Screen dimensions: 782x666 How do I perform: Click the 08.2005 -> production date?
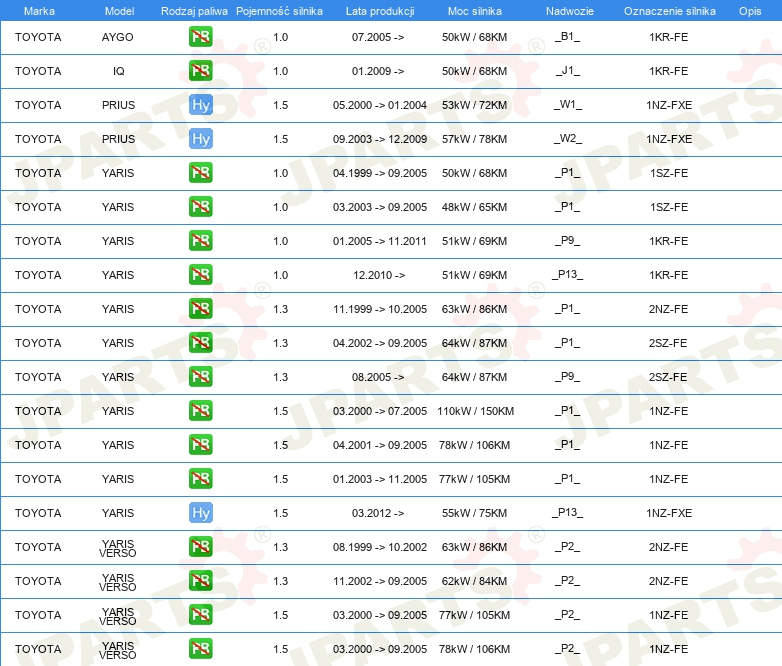tap(378, 377)
